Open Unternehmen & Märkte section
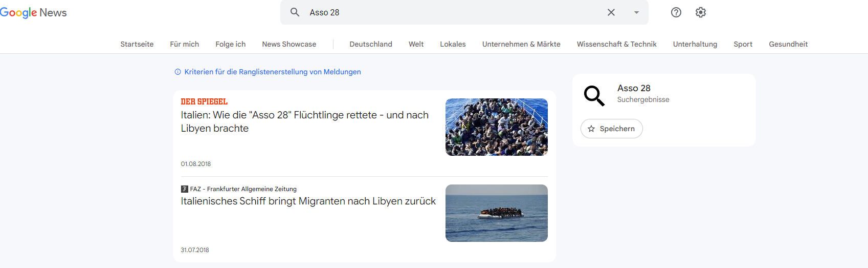This screenshot has height=268, width=868. click(521, 44)
